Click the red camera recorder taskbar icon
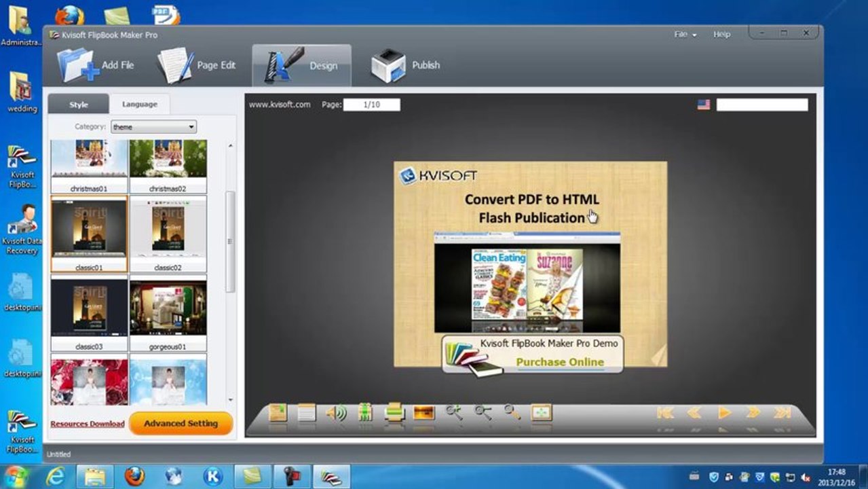This screenshot has height=489, width=868. tap(292, 477)
